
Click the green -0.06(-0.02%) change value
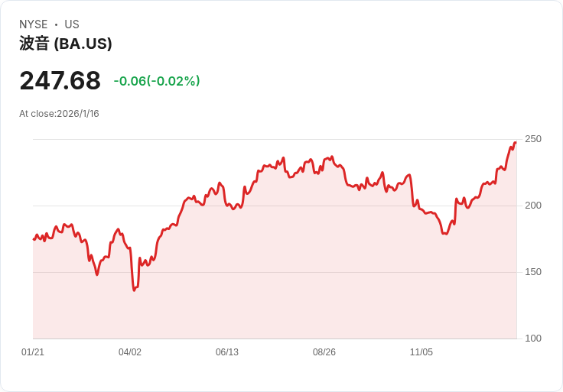(x=157, y=81)
